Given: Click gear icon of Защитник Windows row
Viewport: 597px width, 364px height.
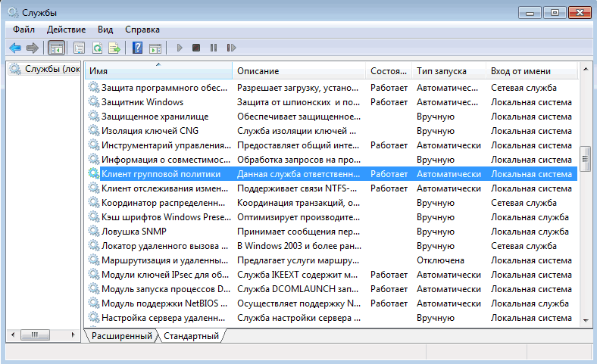Looking at the screenshot, I should tap(94, 102).
